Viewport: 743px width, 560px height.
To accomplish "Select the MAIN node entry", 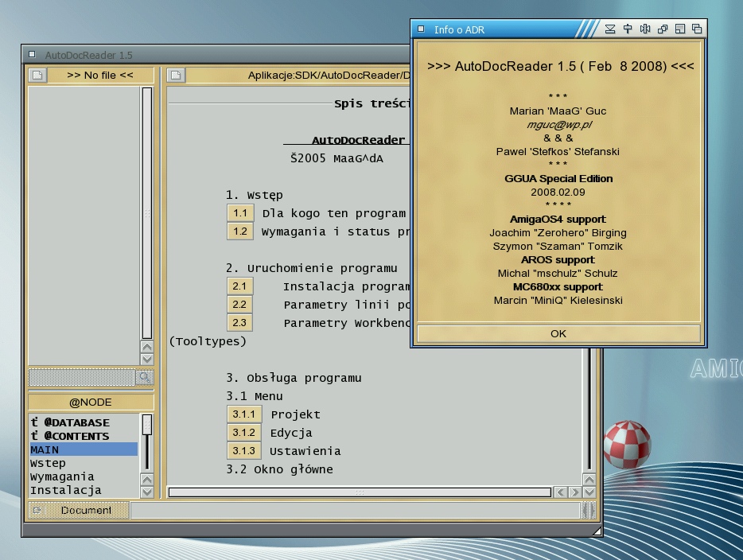I will point(84,449).
